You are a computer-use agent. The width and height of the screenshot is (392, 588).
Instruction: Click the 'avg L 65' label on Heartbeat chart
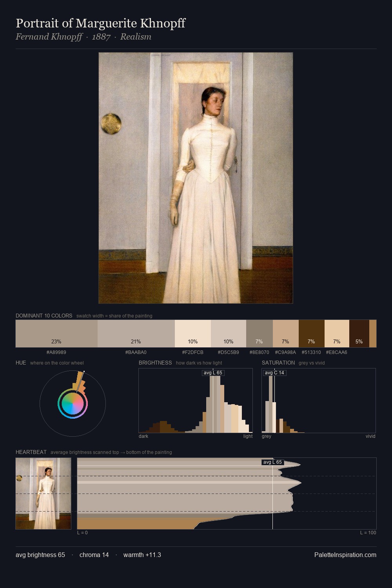pos(272,462)
